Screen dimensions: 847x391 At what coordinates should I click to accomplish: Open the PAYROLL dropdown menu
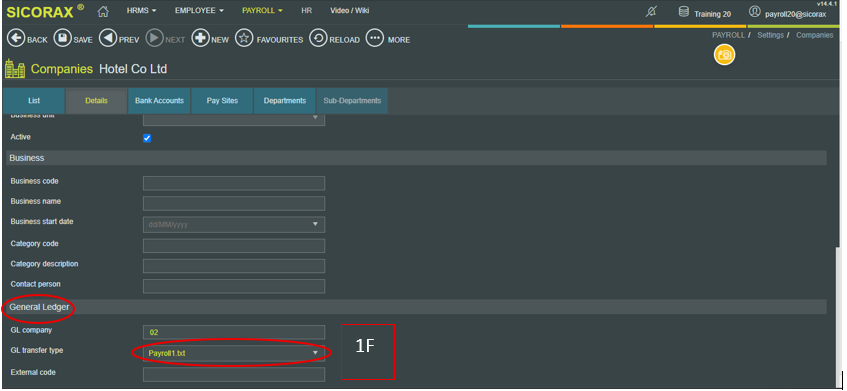point(263,11)
